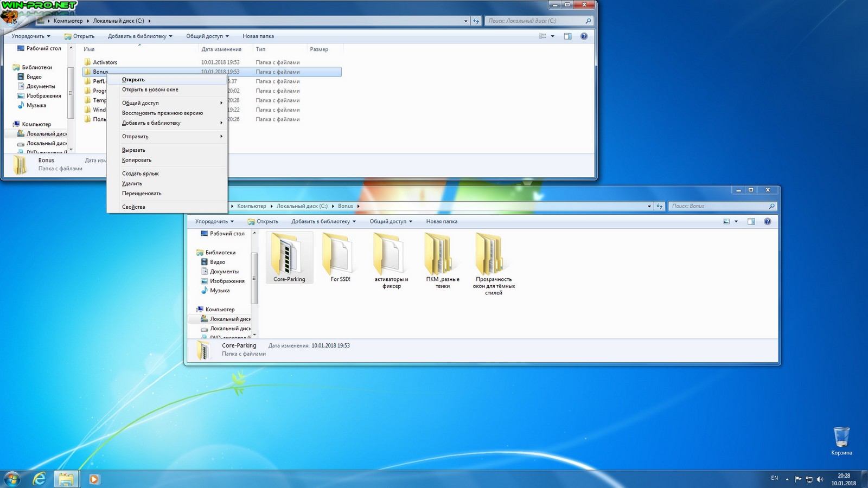Click help icon in Bonus window

click(x=767, y=221)
